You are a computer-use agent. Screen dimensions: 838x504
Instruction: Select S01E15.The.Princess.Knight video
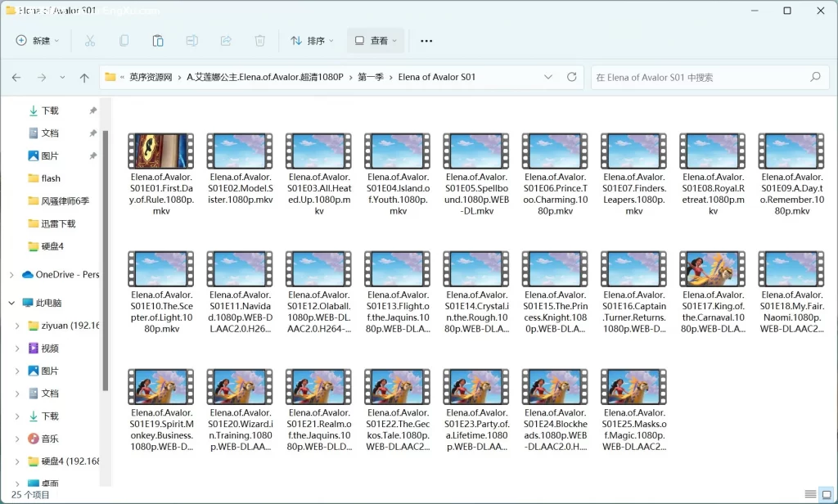tap(556, 292)
